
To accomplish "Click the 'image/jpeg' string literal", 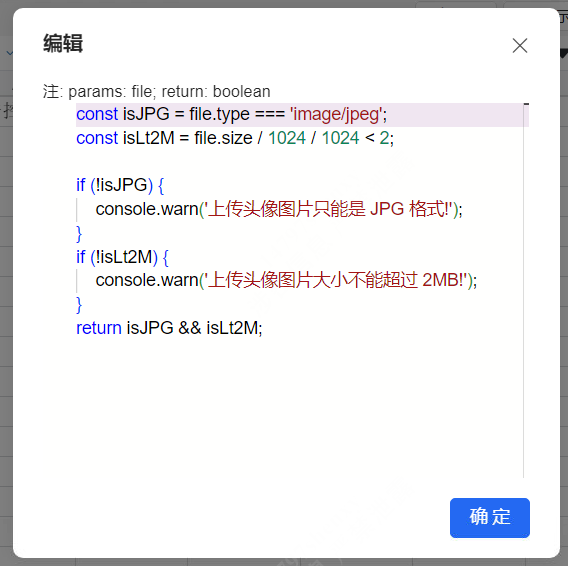I will [336, 115].
